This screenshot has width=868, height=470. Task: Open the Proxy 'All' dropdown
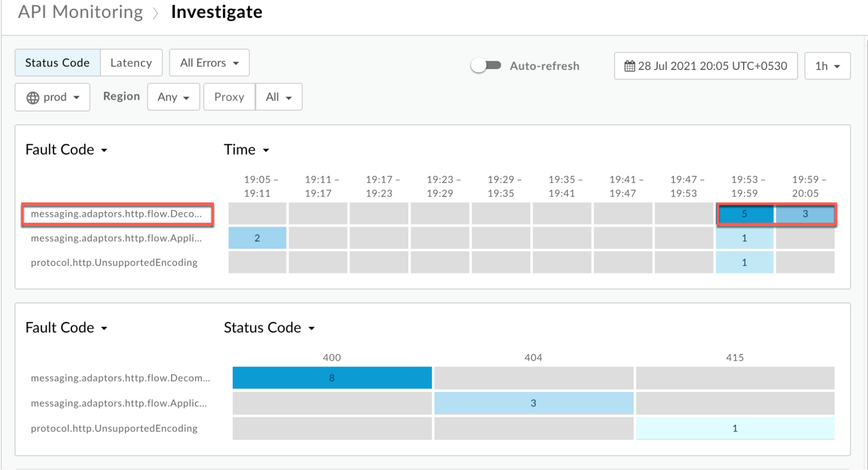coord(278,97)
